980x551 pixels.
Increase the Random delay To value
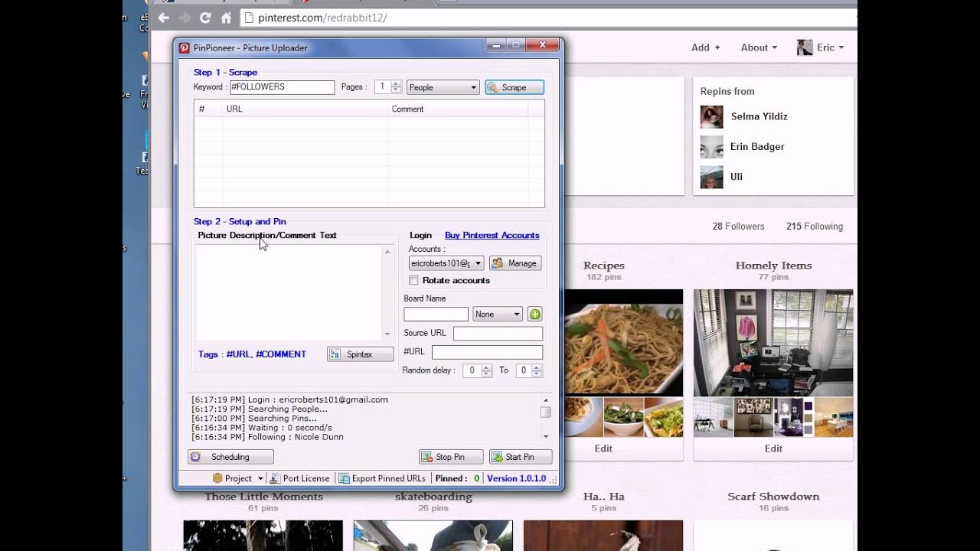click(x=537, y=367)
